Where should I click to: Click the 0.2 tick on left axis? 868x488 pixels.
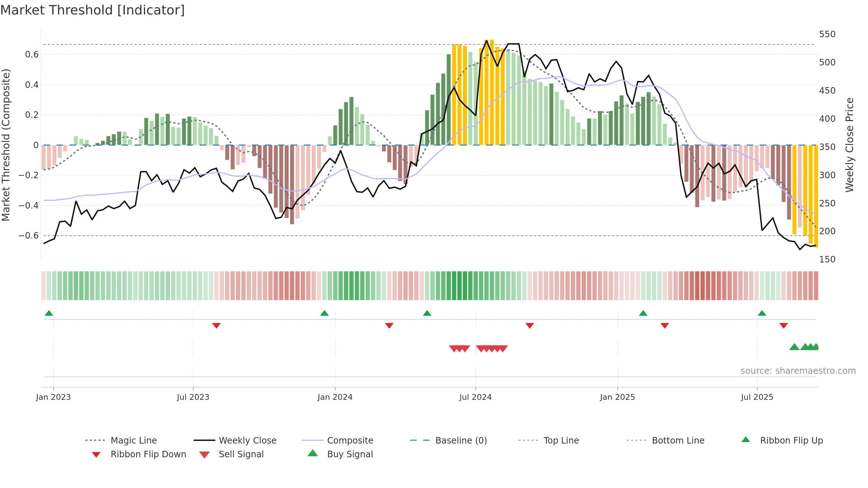32,115
